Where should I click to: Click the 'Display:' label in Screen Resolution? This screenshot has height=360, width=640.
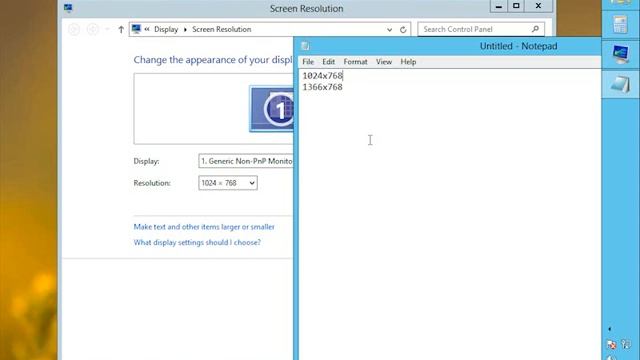point(147,161)
